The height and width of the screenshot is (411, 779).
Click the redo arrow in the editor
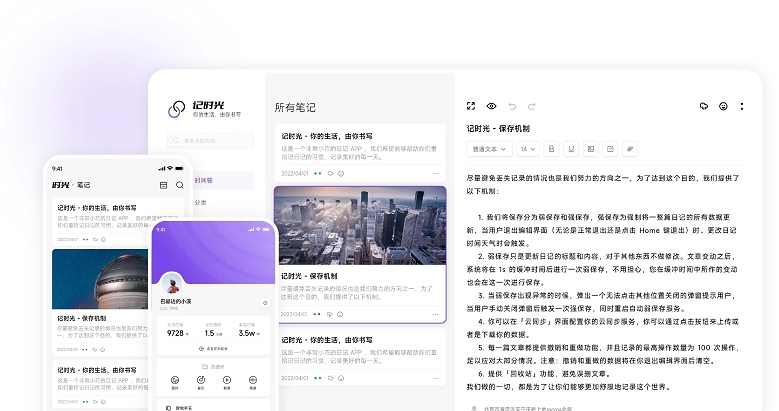tap(532, 106)
